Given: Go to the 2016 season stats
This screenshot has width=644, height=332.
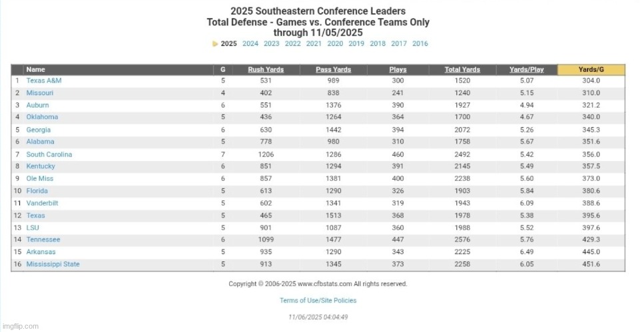Looking at the screenshot, I should click(420, 44).
